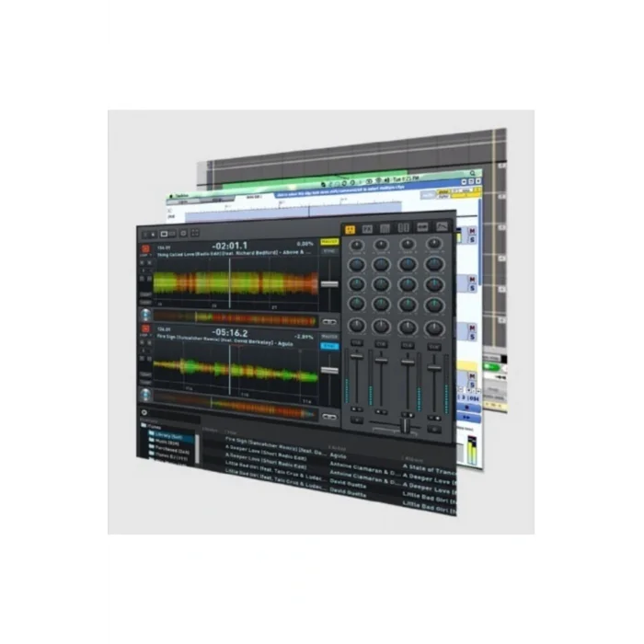Open Spotlight magnifier in the macOS menu bar
The width and height of the screenshot is (644, 644).
[x=473, y=173]
